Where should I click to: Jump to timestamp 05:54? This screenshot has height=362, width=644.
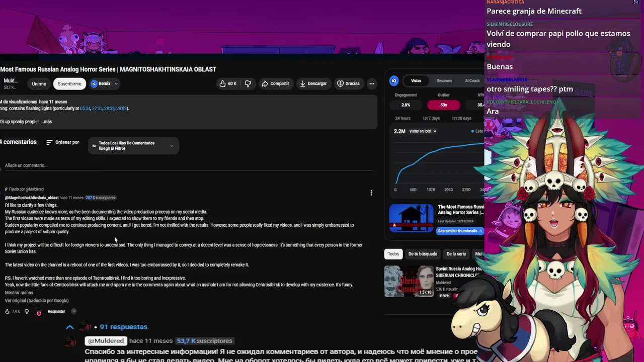[x=85, y=108]
